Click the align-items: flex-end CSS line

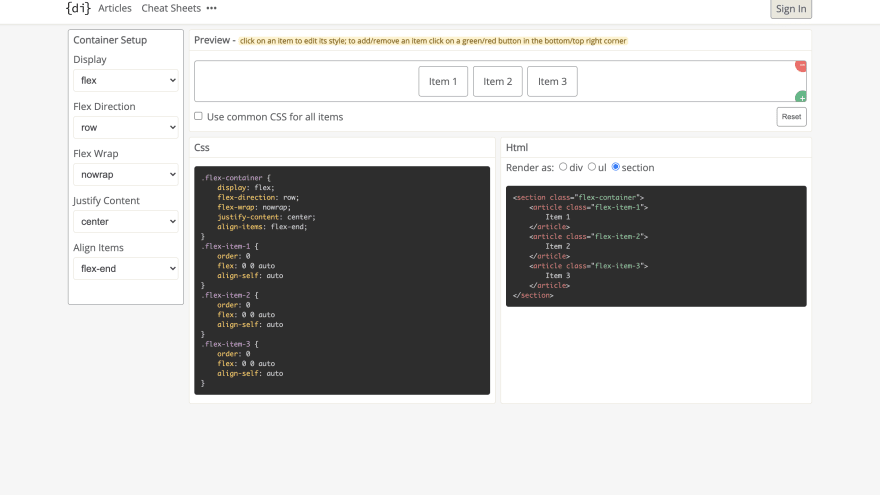click(x=262, y=227)
